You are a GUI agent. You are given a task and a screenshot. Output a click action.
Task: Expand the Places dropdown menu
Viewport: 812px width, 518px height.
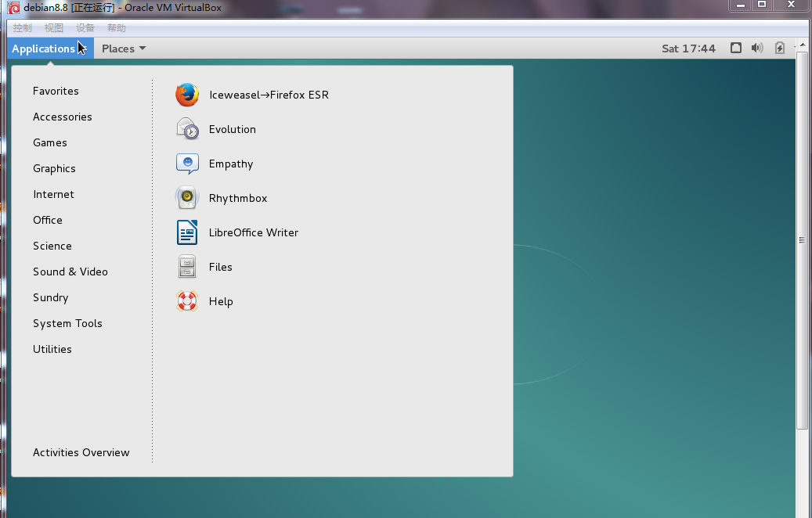124,49
